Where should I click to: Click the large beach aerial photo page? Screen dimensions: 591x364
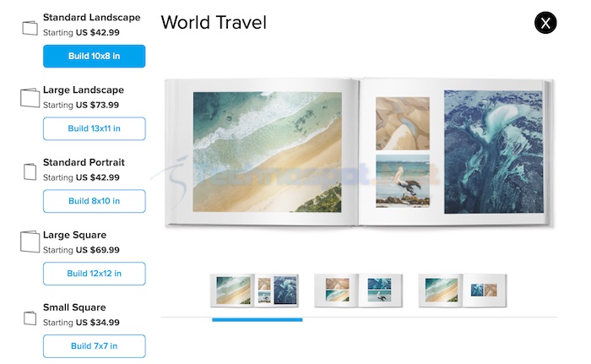268,152
